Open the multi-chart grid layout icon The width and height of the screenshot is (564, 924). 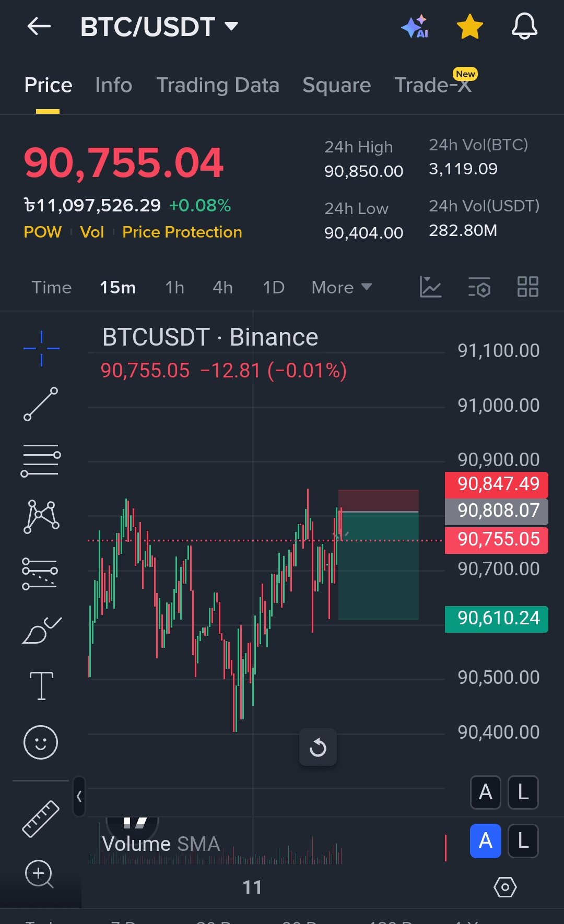pyautogui.click(x=527, y=287)
